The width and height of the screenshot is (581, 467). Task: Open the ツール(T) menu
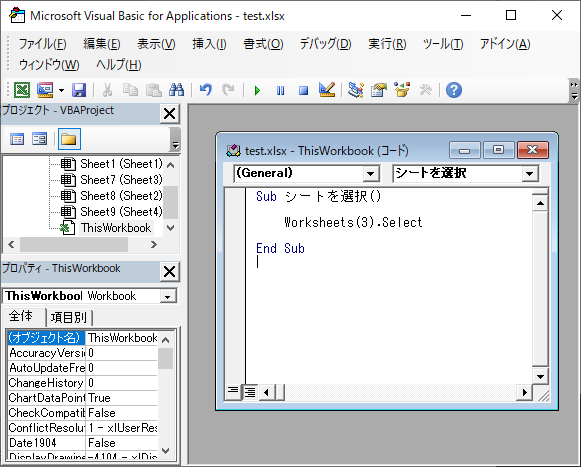point(443,44)
